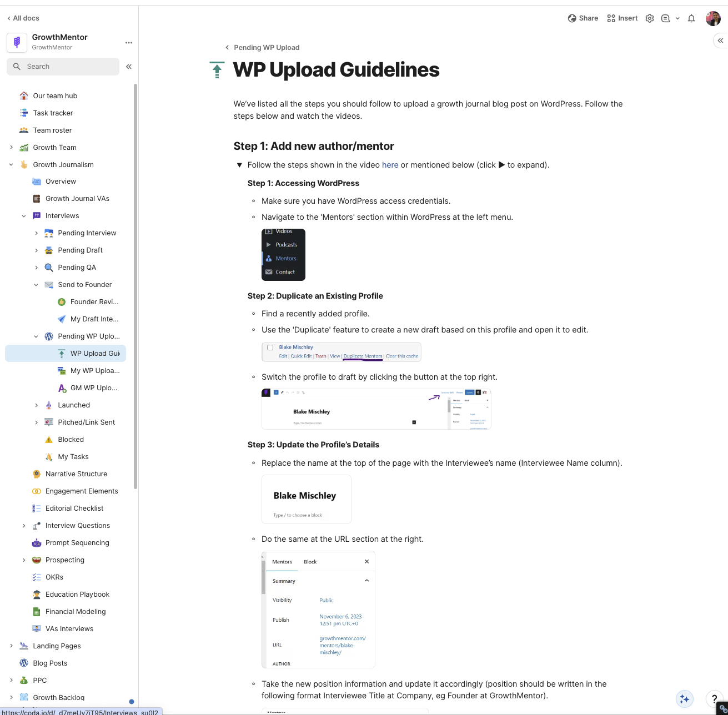Image resolution: width=728 pixels, height=715 pixels.
Task: Click the Narrative Structure page icon
Action: pyautogui.click(x=37, y=474)
